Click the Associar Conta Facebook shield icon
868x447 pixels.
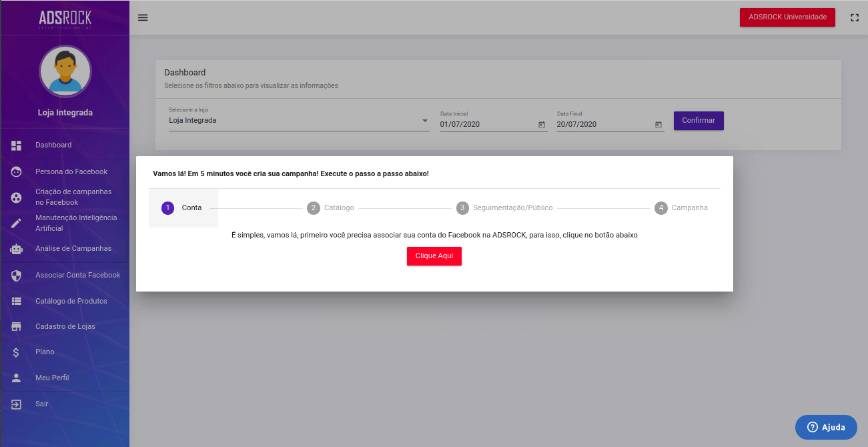(17, 275)
